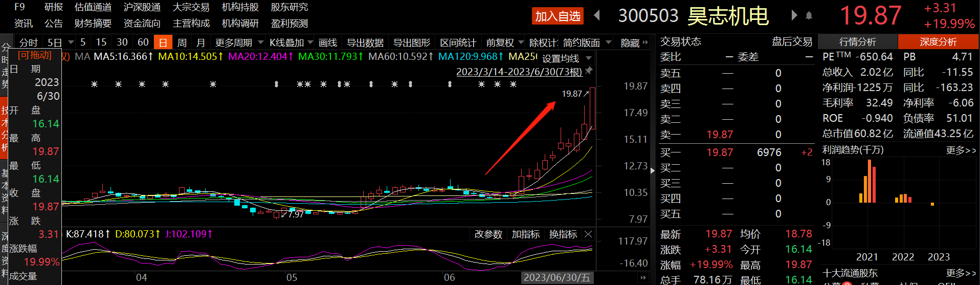Click double-arrow icon at chart bottom right
The width and height of the screenshot is (980, 285).
click(643, 278)
